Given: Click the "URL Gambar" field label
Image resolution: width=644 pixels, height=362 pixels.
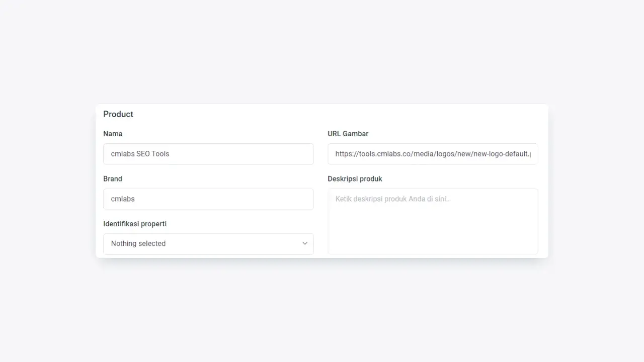Looking at the screenshot, I should tap(348, 134).
